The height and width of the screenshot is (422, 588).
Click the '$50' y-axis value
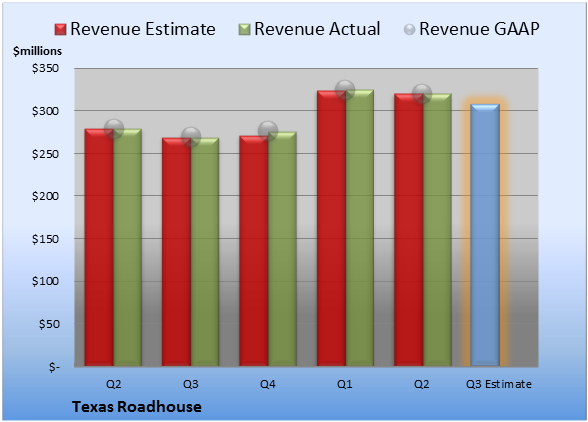coord(49,324)
